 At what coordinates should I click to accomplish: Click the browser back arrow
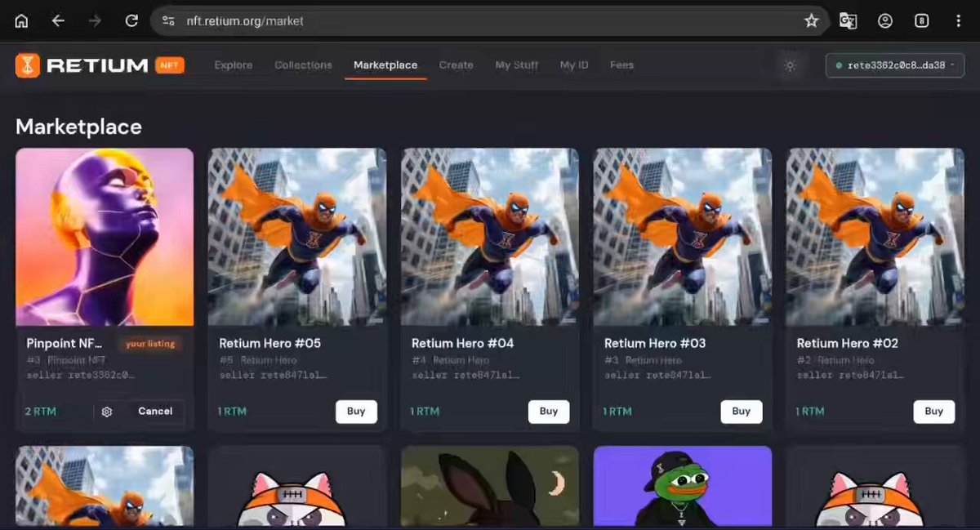(x=58, y=21)
